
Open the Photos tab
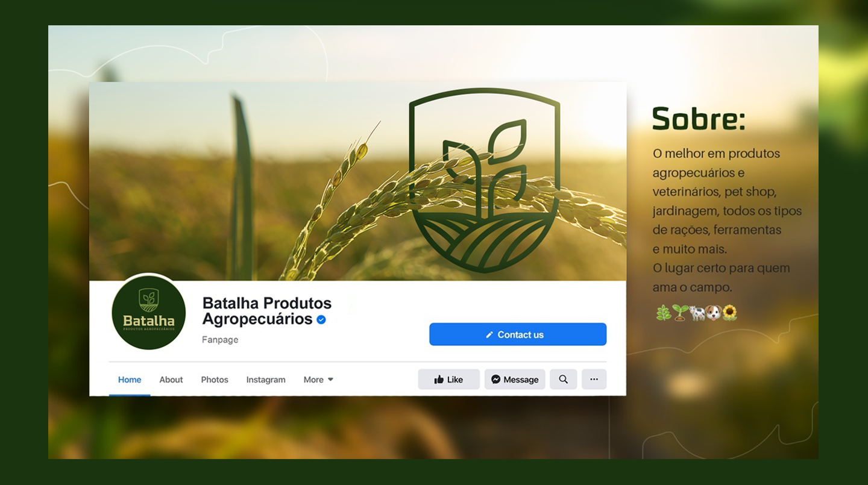(215, 380)
